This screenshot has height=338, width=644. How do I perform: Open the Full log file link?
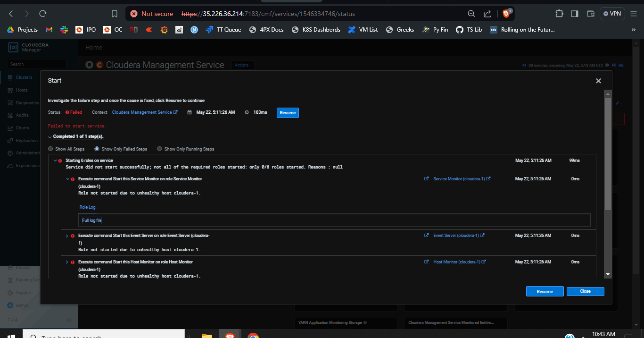[92, 220]
